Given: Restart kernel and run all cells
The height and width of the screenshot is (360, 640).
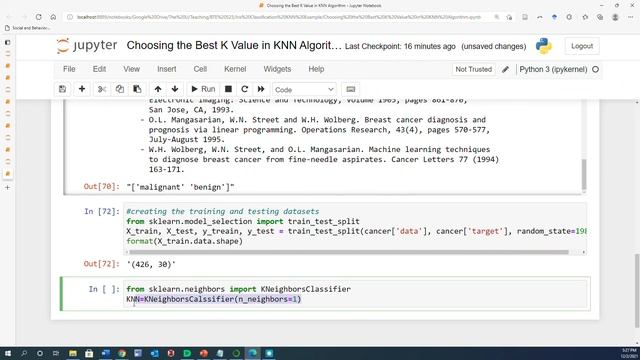Looking at the screenshot, I should click(261, 89).
